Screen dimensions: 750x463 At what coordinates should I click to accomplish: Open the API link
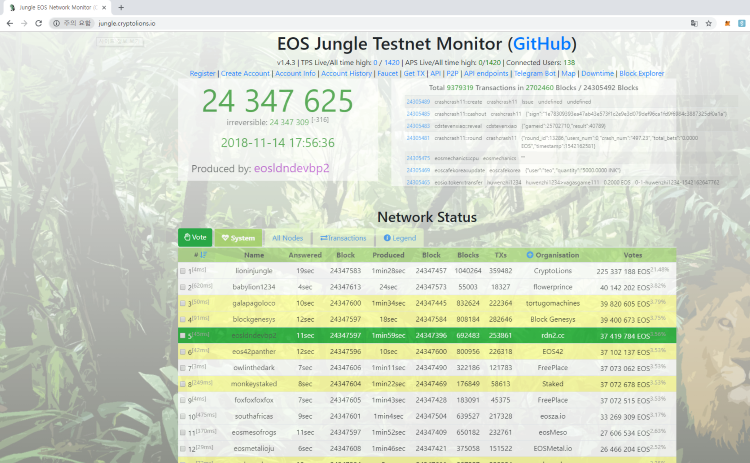coord(435,73)
